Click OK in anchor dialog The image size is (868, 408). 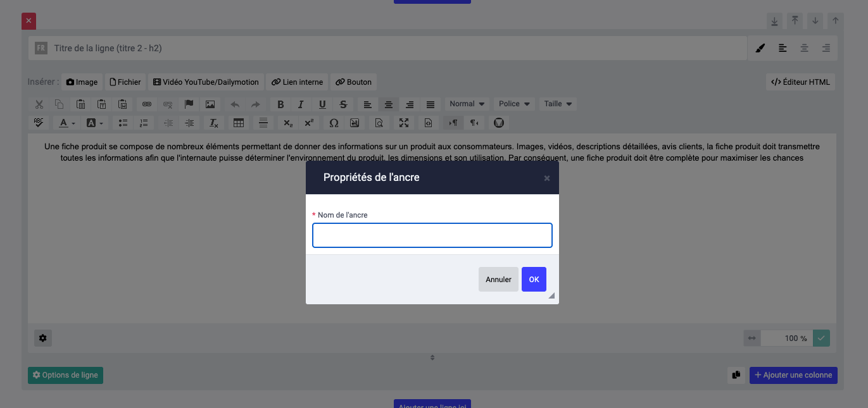(534, 280)
